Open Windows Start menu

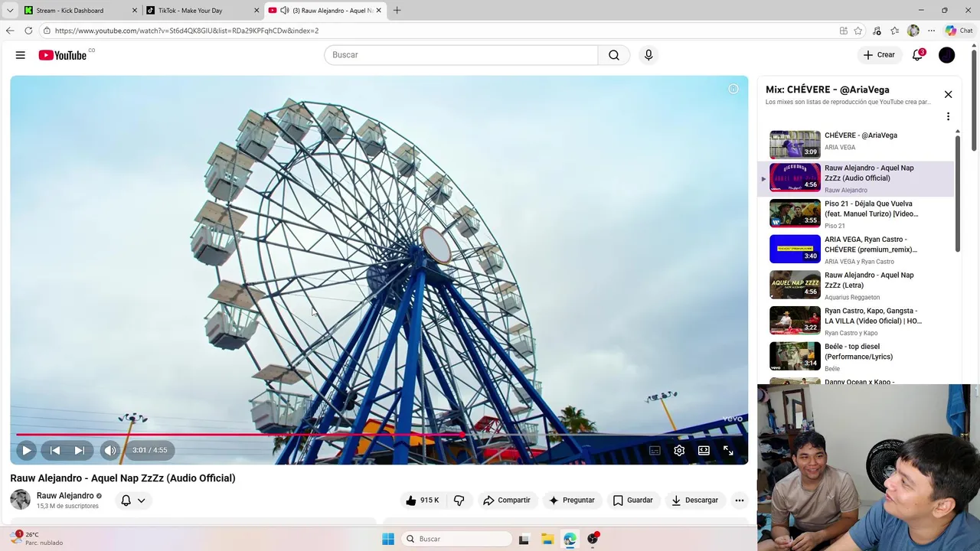[x=388, y=539]
